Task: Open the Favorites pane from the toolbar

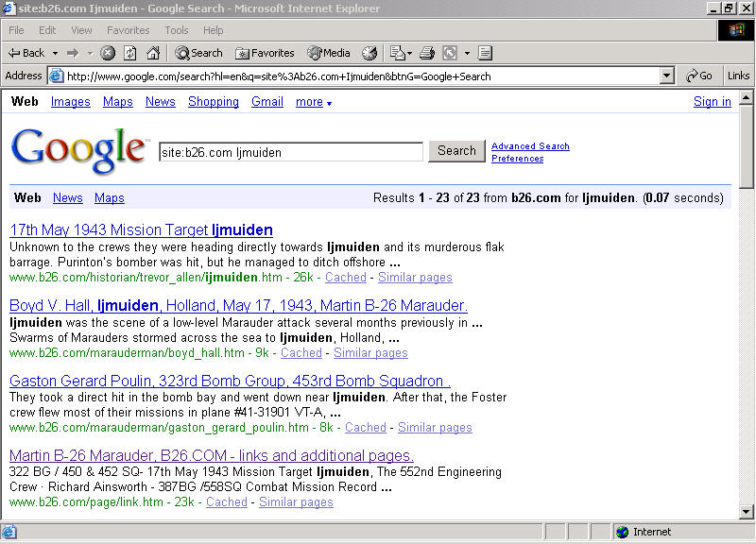Action: [x=265, y=53]
